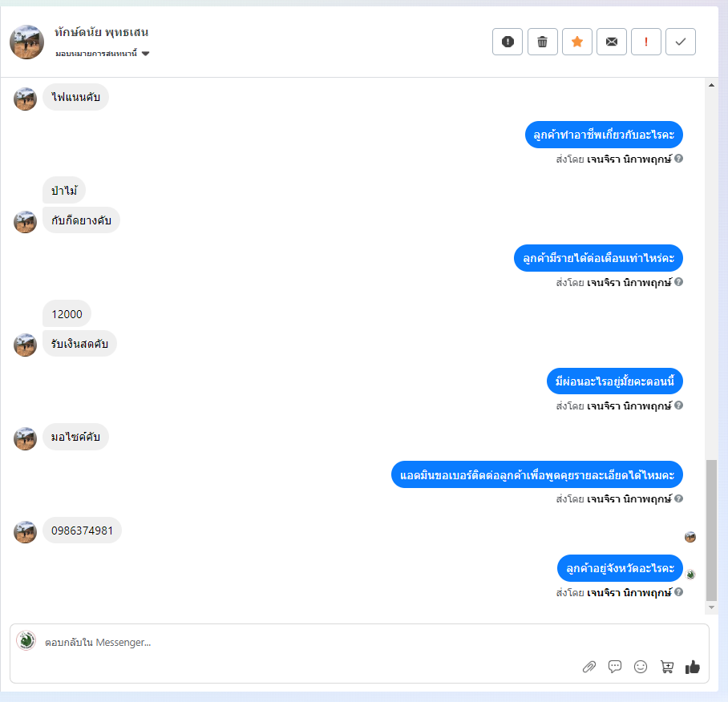Image resolution: width=728 pixels, height=702 pixels.
Task: Mark conversation unread with the envelope icon
Action: 612,42
